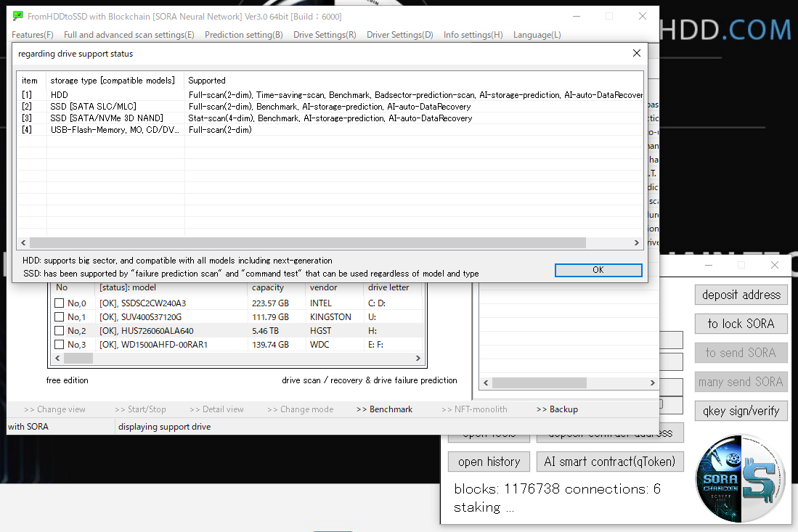Minimize the SORA wallet window
Viewport: 798px width, 532px height.
tap(709, 265)
